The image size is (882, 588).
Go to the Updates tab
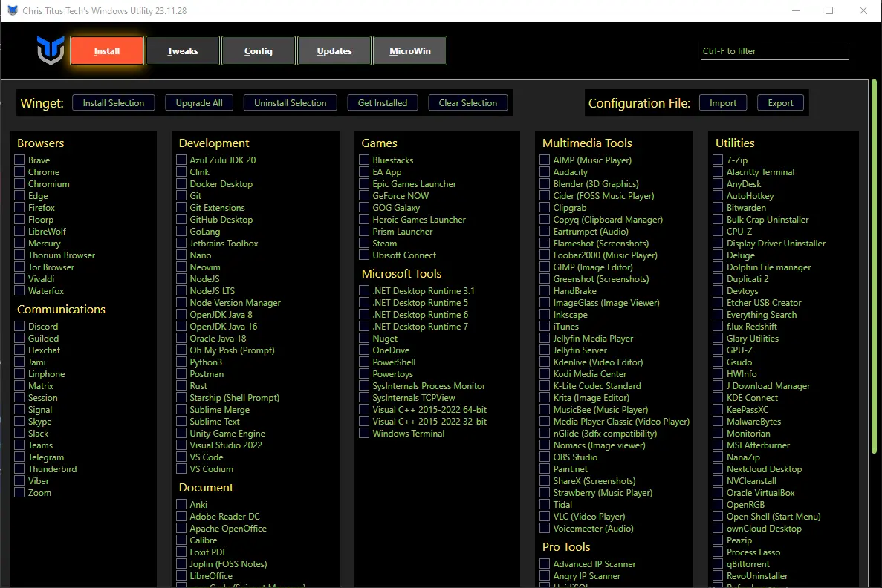[334, 51]
